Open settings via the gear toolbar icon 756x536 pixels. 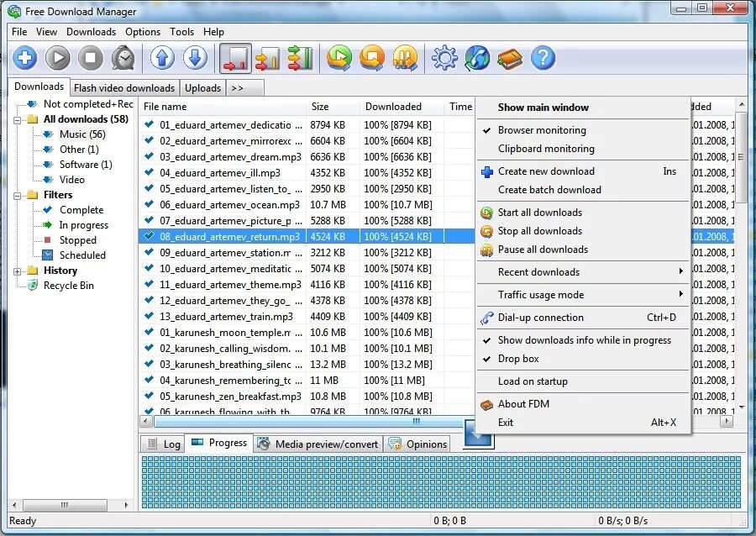click(444, 58)
